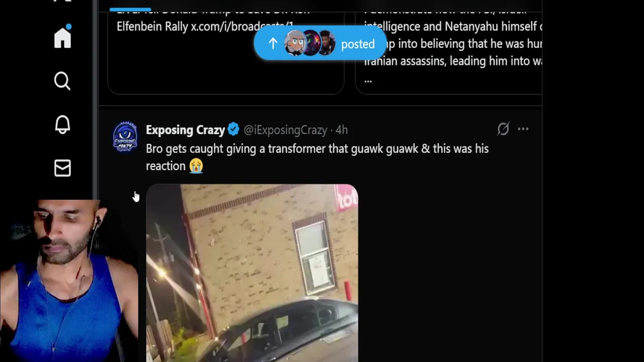
Task: Click the avatars cluster in posted pill
Action: coord(310,44)
